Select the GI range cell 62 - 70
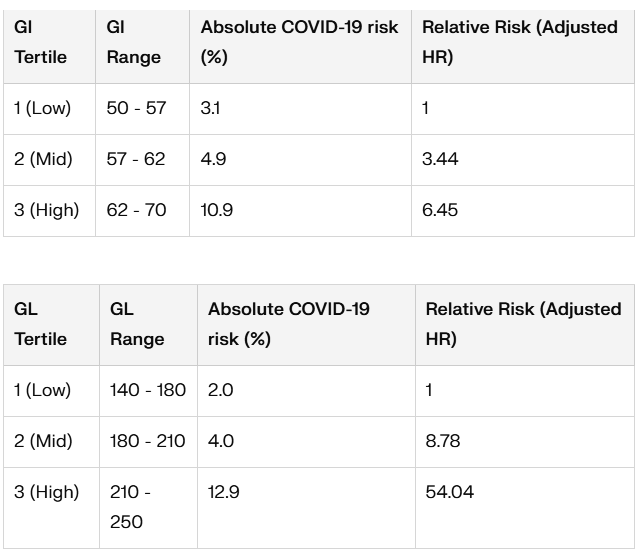 point(136,210)
